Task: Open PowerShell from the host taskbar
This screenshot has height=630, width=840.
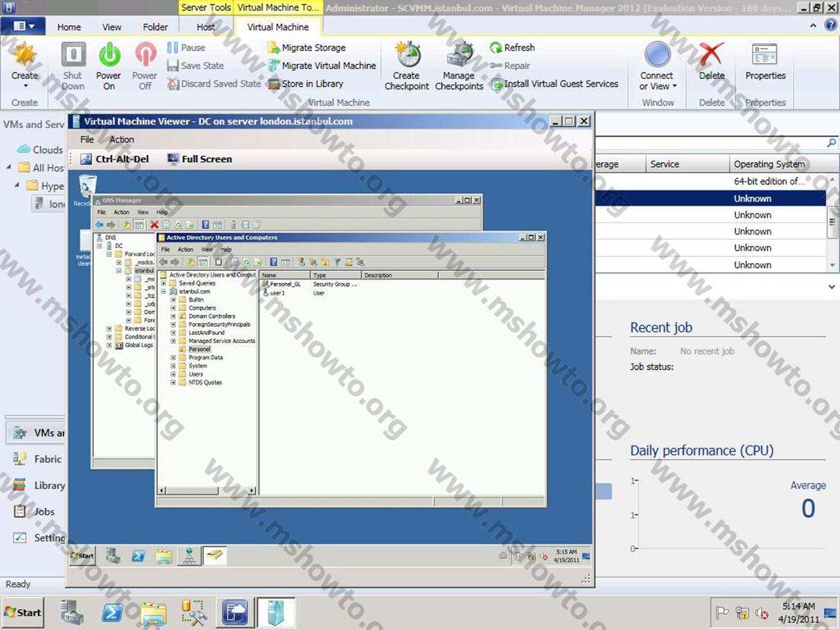Action: 112,613
